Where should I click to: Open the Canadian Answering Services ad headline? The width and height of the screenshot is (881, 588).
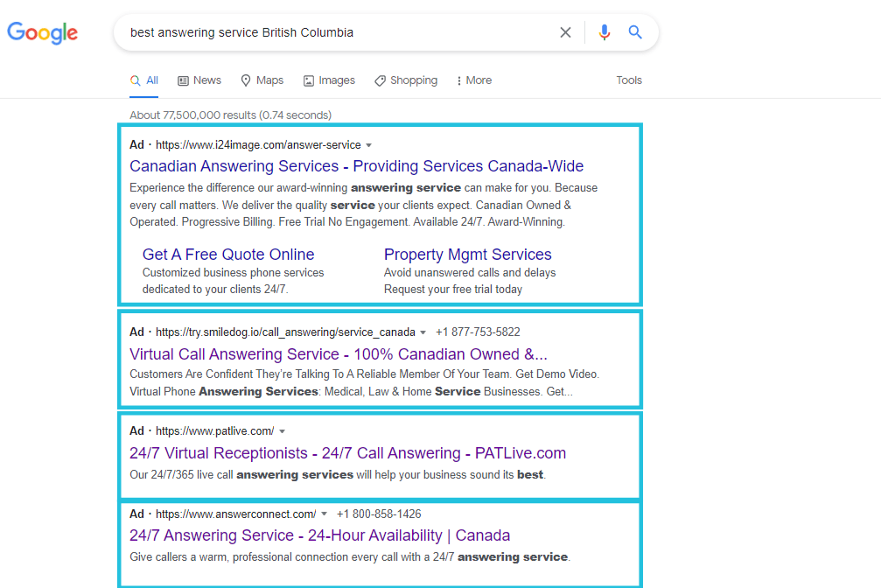[x=356, y=166]
